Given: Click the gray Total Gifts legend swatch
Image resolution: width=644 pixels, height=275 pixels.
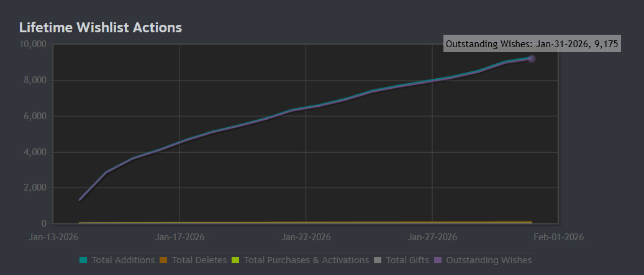Looking at the screenshot, I should click(378, 260).
